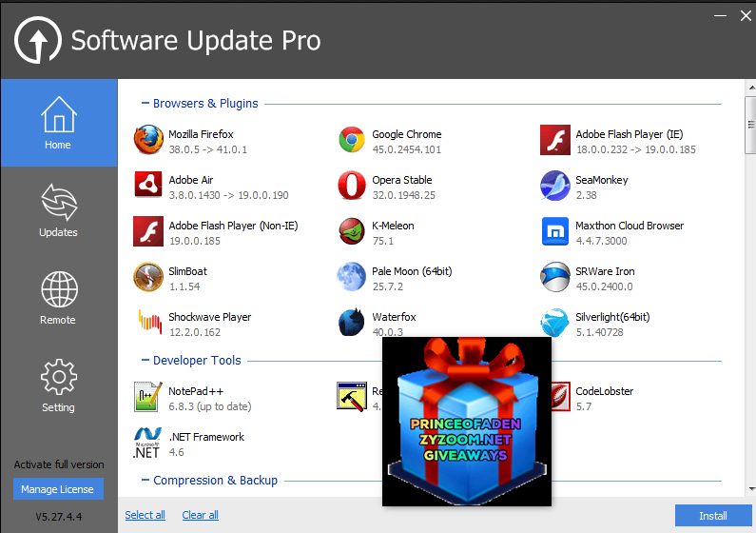Select the SRWare Iron icon
This screenshot has height=533, width=756.
(555, 277)
